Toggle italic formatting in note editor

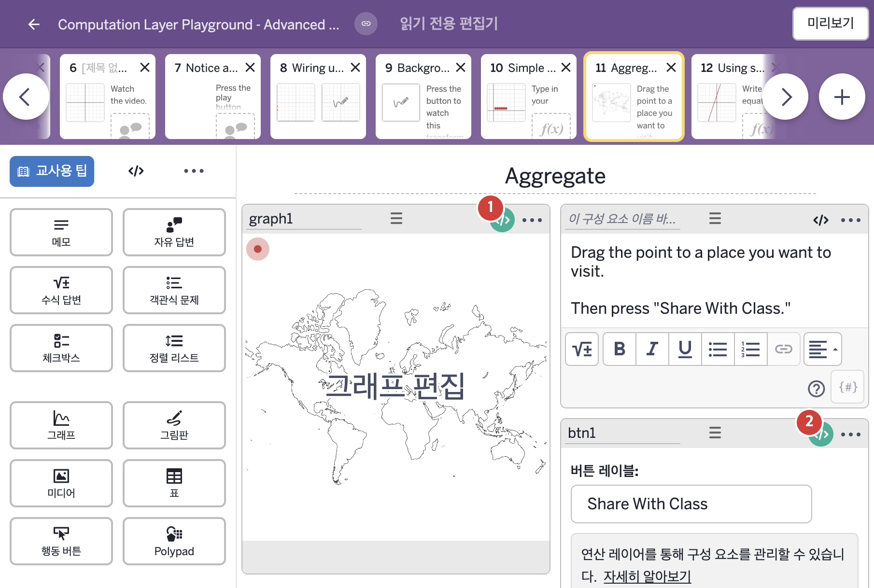[x=652, y=349]
